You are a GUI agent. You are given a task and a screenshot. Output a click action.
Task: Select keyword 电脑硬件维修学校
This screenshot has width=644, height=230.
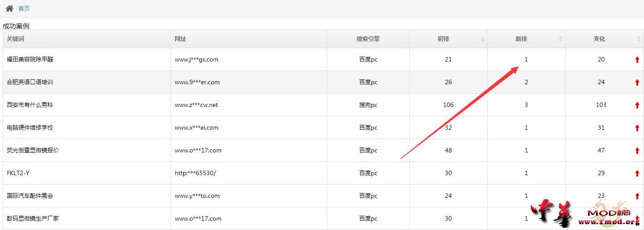point(30,127)
